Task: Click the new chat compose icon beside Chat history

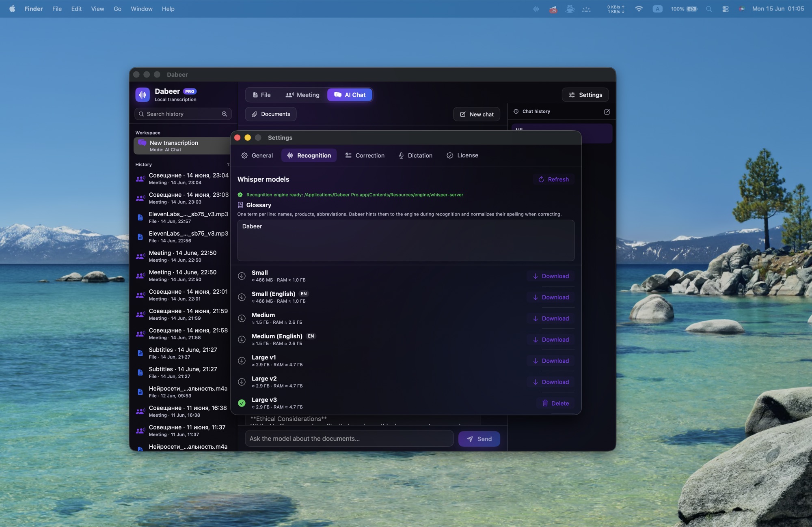Action: point(607,112)
